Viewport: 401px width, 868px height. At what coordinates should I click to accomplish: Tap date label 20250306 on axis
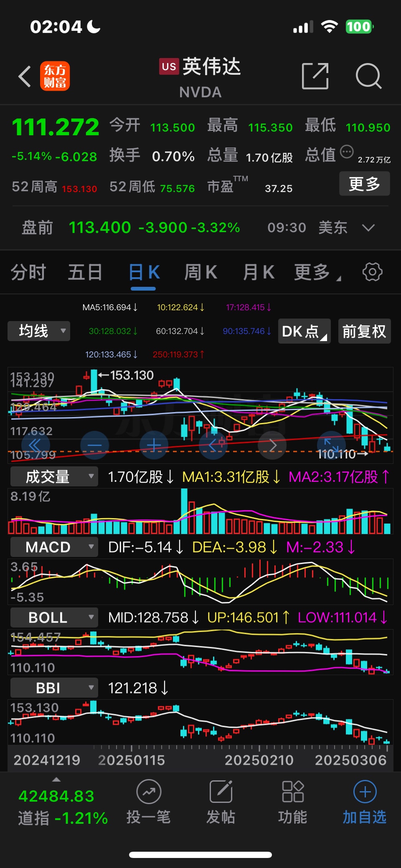pyautogui.click(x=350, y=760)
